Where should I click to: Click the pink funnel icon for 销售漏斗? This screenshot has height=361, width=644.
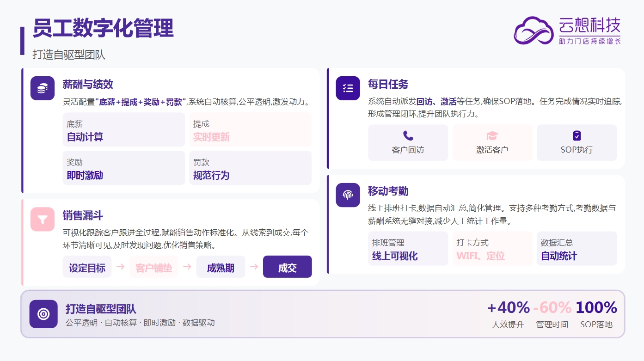pos(43,219)
